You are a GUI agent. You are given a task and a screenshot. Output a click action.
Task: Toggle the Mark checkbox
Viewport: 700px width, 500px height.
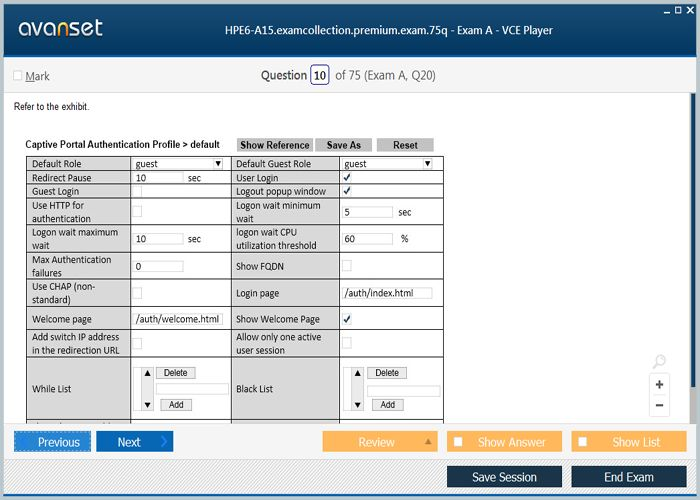[18, 76]
